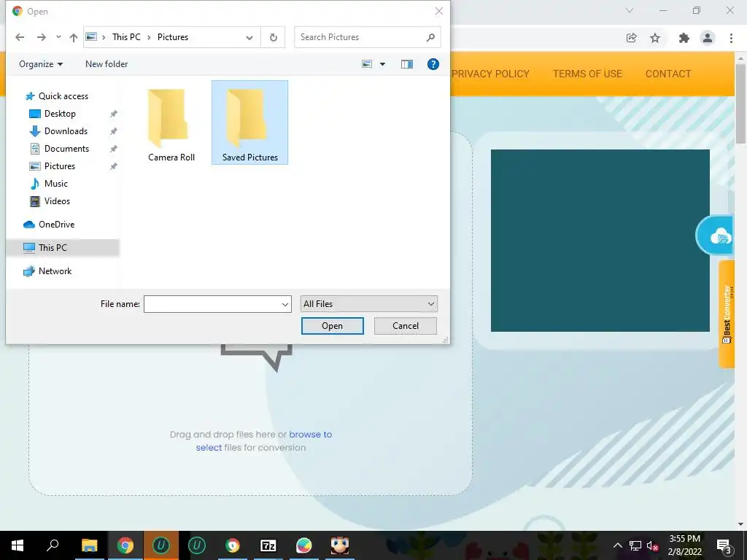This screenshot has height=560, width=747.
Task: Open recent locations dropdown arrow
Action: (x=58, y=37)
